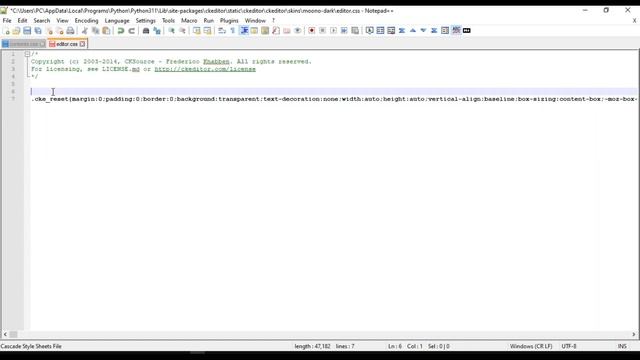This screenshot has width=640, height=360.
Task: Click the Print toolbar icon
Action: (70, 31)
